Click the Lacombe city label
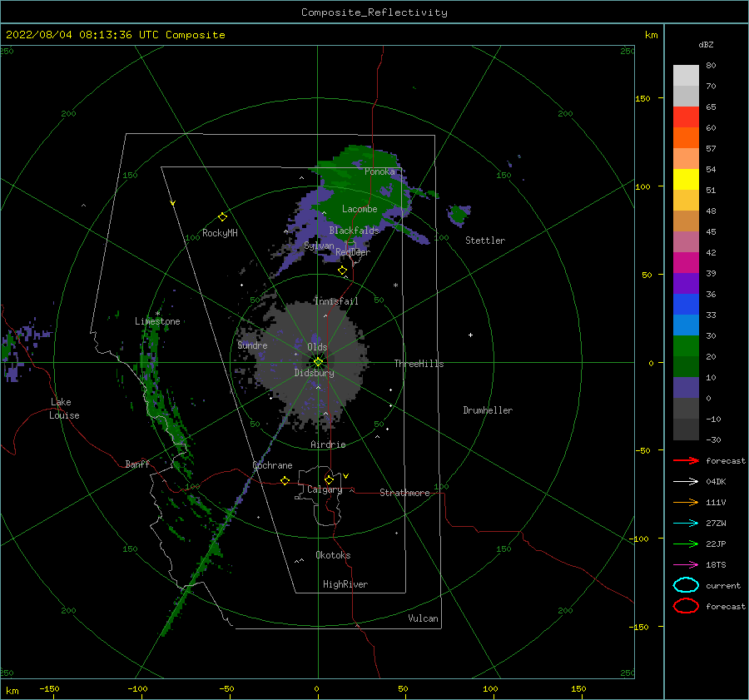 (360, 209)
